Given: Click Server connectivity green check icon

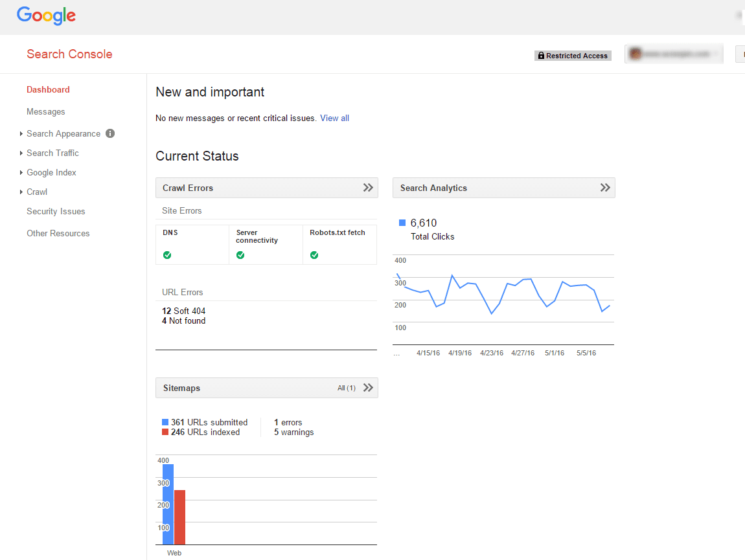Looking at the screenshot, I should point(240,255).
